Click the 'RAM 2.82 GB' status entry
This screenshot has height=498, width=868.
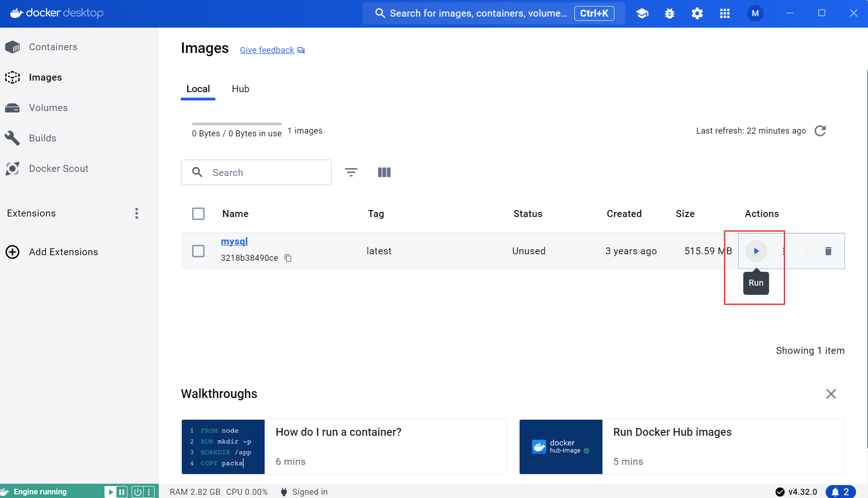pyautogui.click(x=195, y=492)
